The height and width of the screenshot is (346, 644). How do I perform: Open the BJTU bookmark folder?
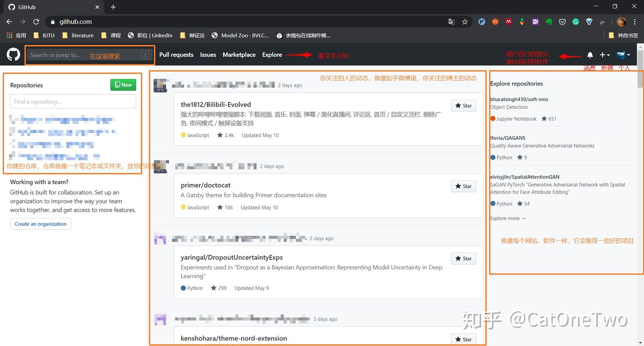[x=44, y=35]
